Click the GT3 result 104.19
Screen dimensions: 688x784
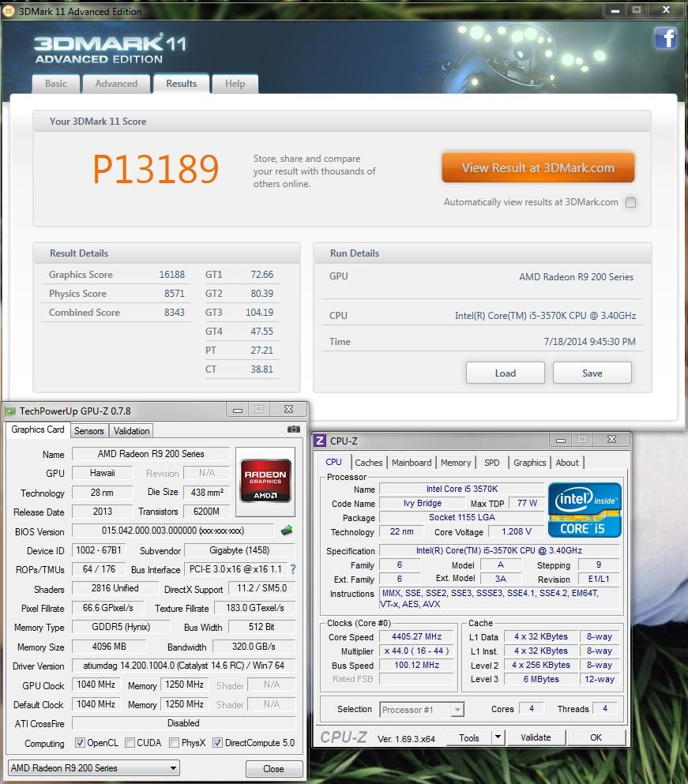click(259, 313)
